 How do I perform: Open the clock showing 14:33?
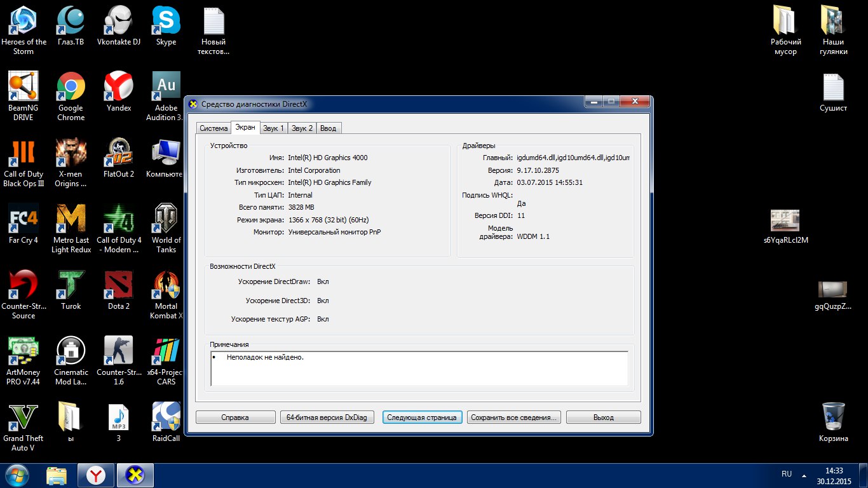tap(834, 476)
